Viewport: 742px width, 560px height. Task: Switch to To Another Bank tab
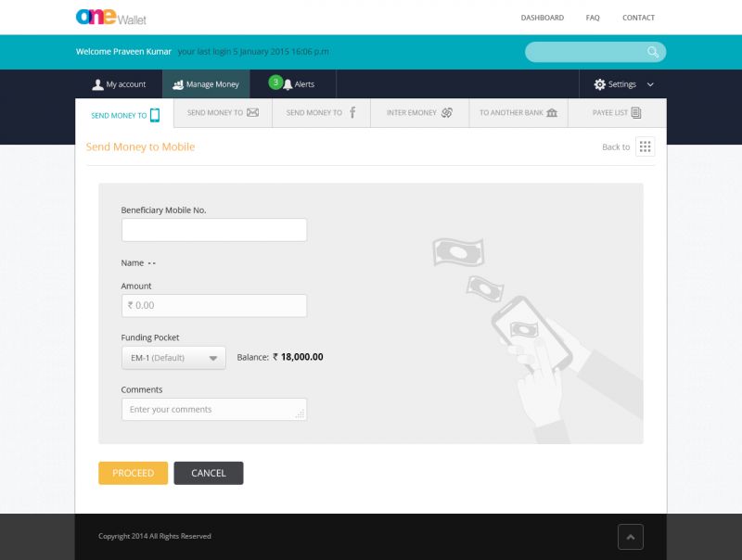click(518, 112)
